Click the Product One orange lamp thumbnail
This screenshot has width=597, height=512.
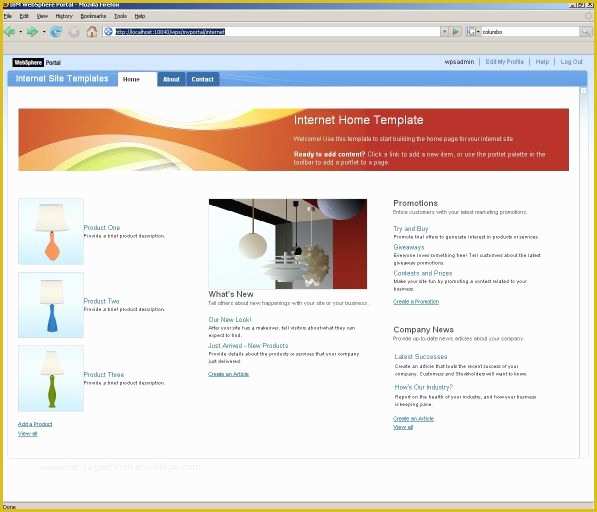point(51,231)
